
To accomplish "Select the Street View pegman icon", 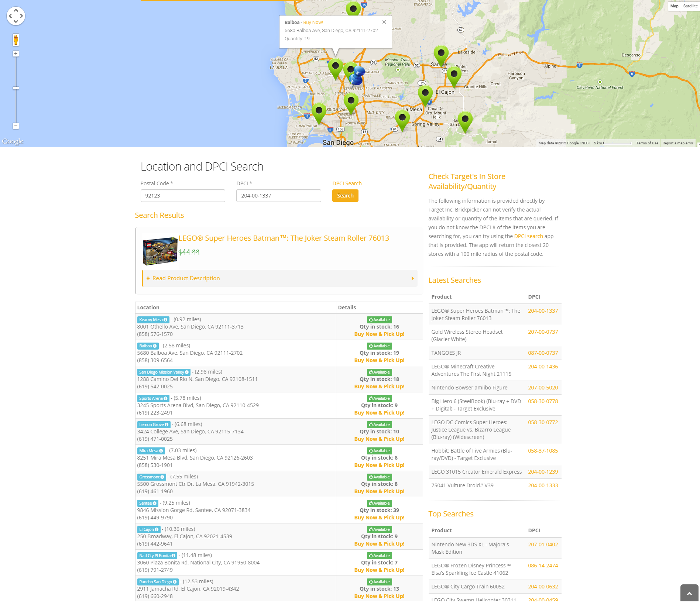I will [x=16, y=39].
